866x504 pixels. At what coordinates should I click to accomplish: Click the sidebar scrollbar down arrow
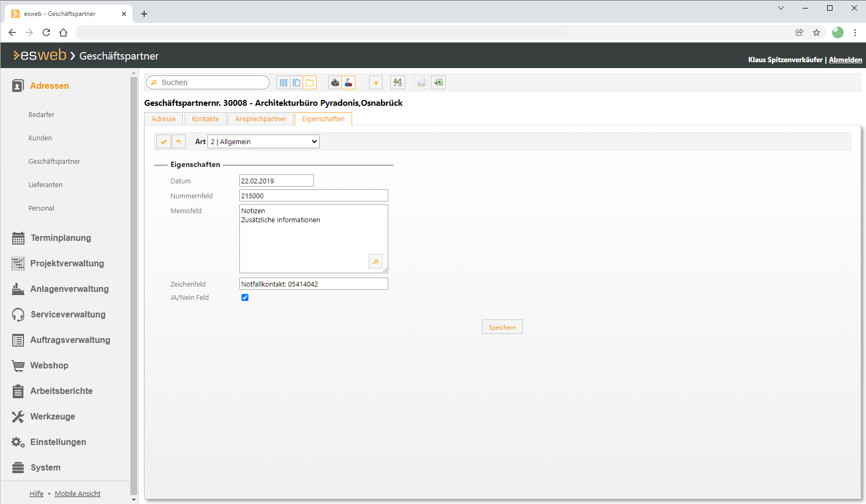tap(134, 500)
